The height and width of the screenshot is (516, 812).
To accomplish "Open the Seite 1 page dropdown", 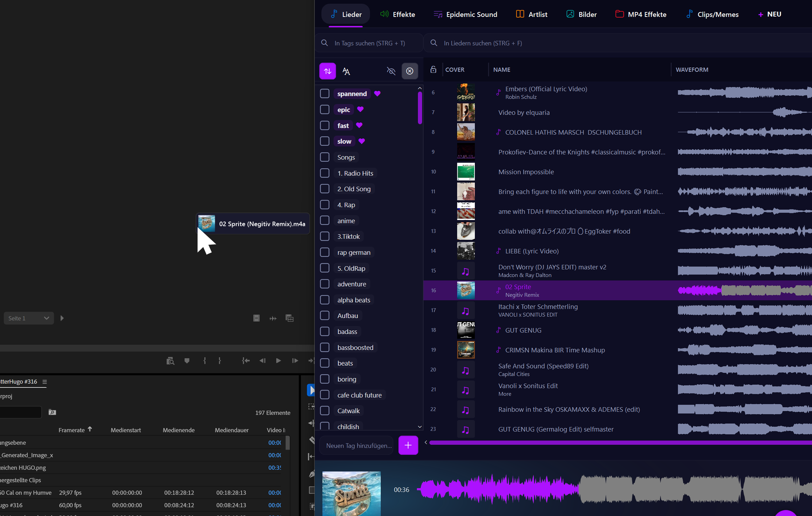I will pyautogui.click(x=29, y=318).
